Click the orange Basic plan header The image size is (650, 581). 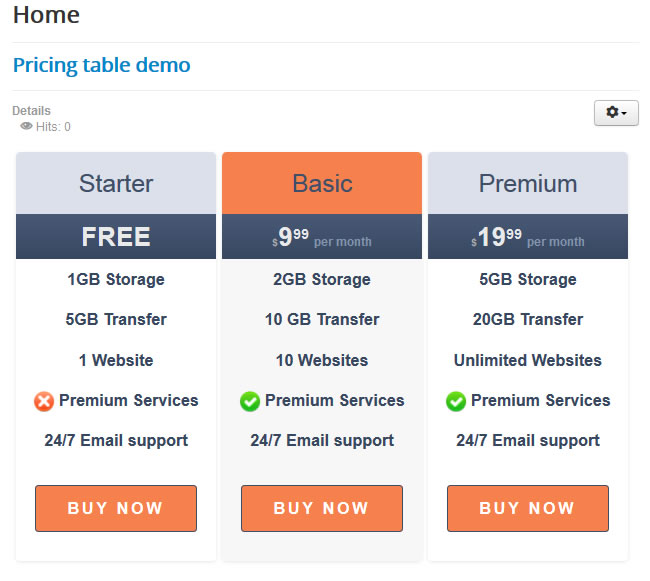(x=322, y=183)
